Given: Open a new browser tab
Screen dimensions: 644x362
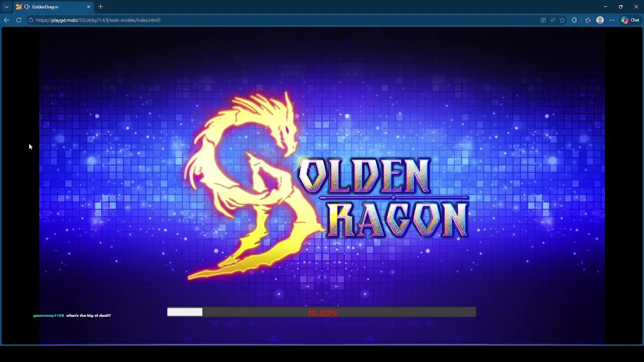Looking at the screenshot, I should 101,7.
